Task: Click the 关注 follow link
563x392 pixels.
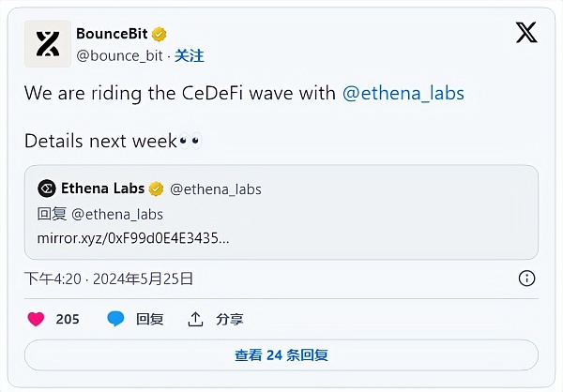Action: click(x=190, y=55)
